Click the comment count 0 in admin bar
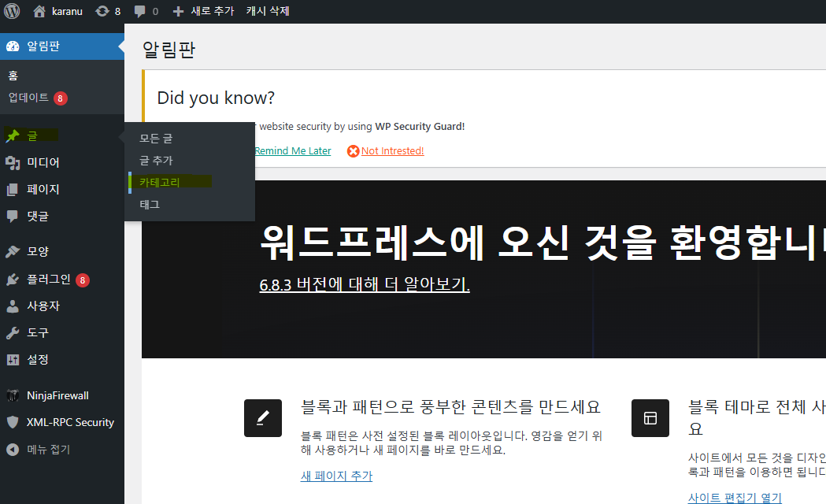The height and width of the screenshot is (504, 826). [155, 12]
